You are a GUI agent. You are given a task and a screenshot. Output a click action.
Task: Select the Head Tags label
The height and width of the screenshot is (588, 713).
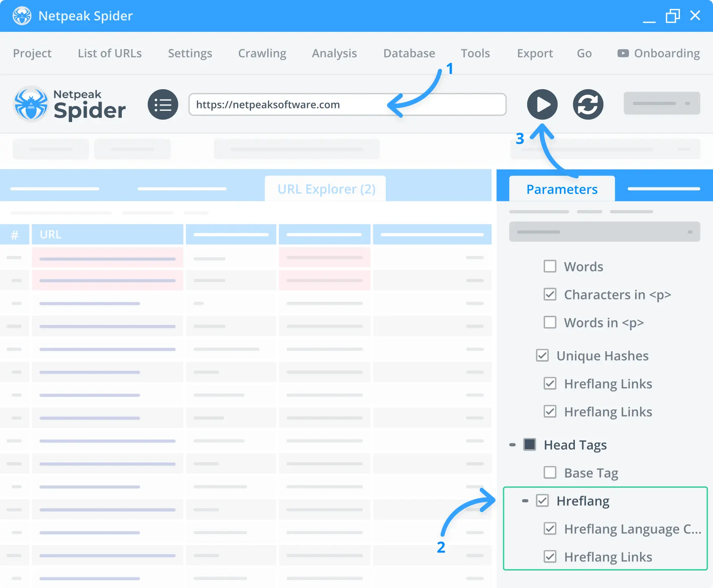[x=575, y=445]
